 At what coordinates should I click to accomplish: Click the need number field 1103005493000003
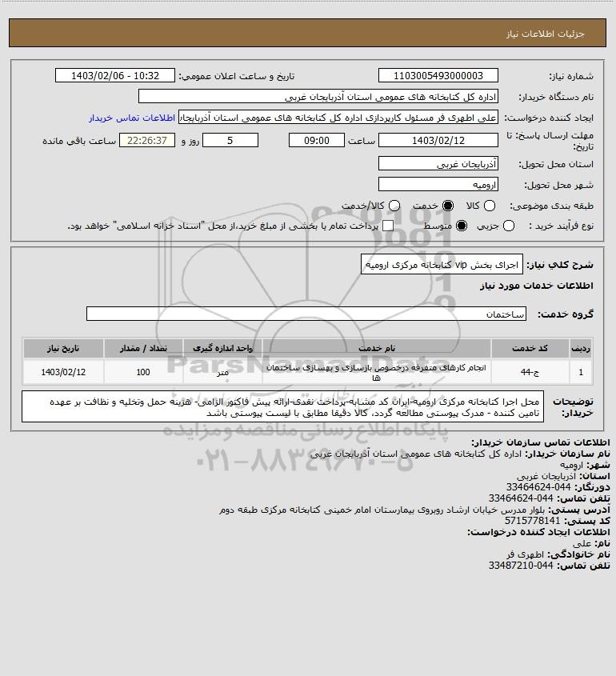(x=438, y=75)
